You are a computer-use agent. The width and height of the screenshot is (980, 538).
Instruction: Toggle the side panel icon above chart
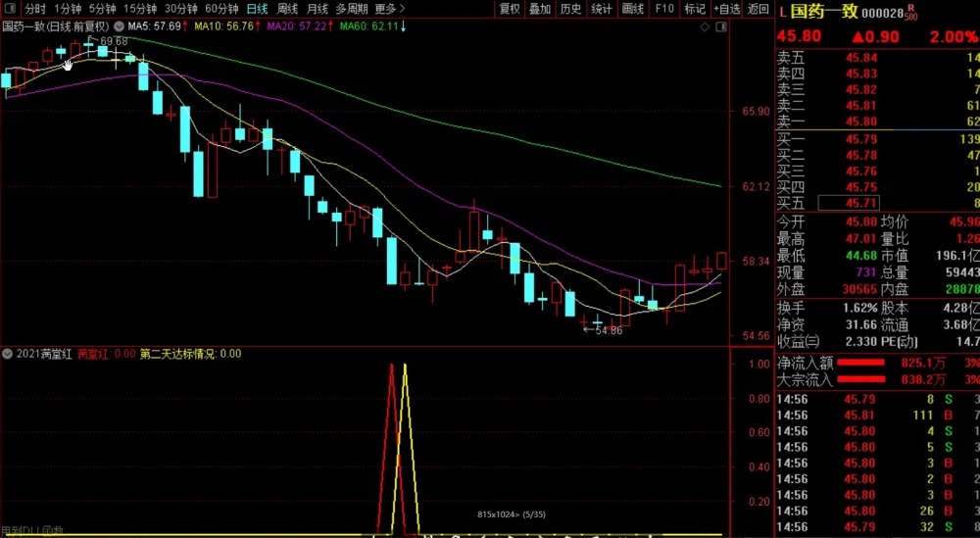[x=721, y=26]
